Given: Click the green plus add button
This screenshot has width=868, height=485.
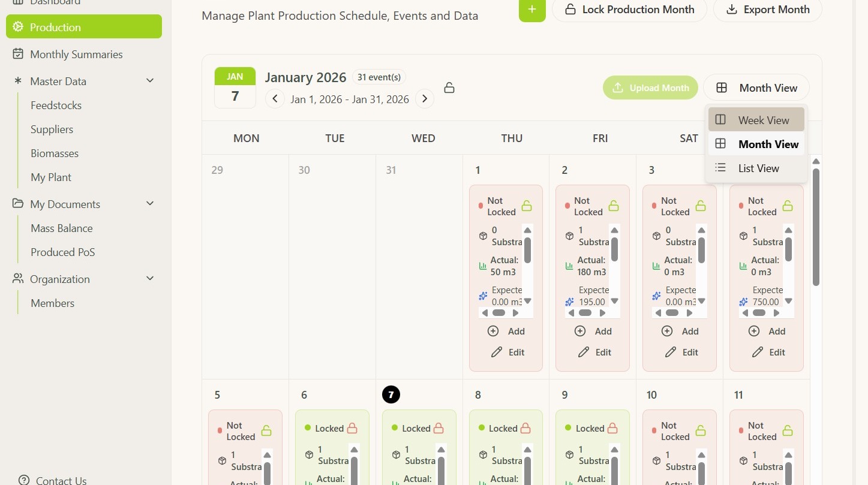Looking at the screenshot, I should (x=532, y=10).
